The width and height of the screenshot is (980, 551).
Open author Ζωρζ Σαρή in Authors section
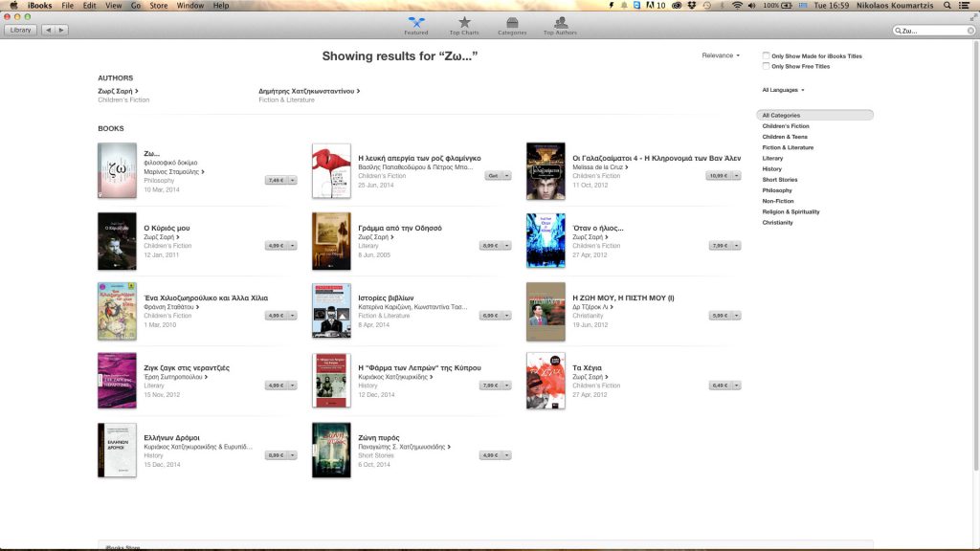click(x=118, y=91)
